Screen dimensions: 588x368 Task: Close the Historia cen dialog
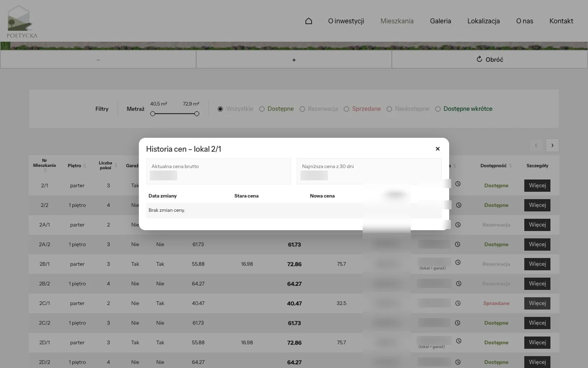[437, 149]
